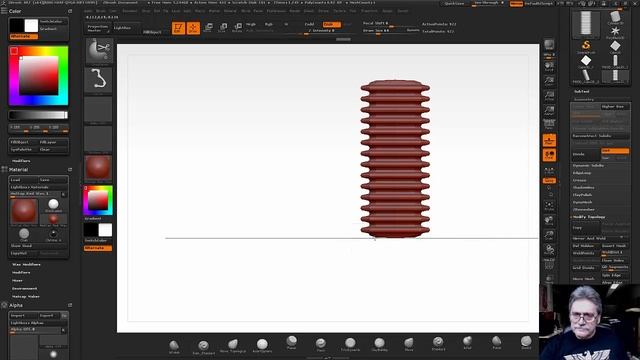Expand the Modifiers section under Color
This screenshot has width=640, height=360.
(21, 161)
